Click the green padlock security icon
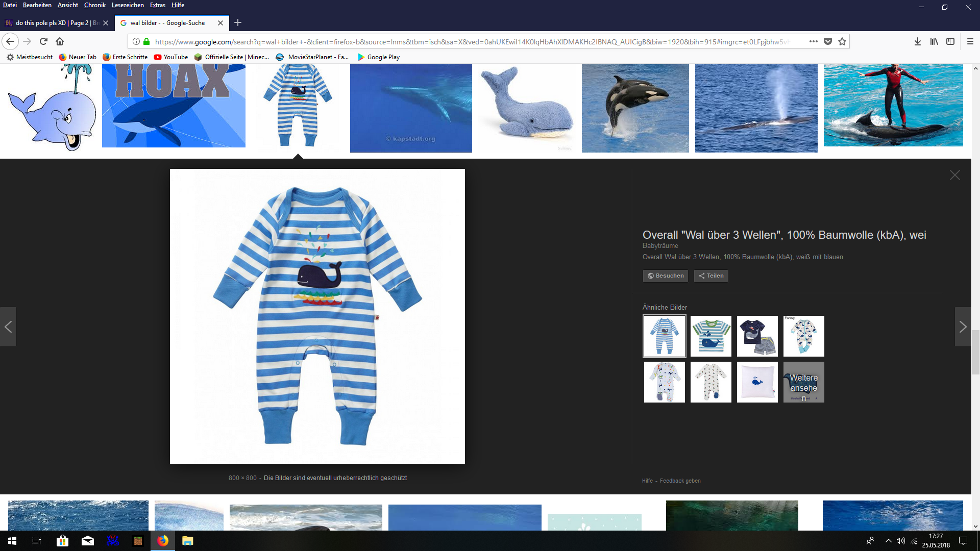Viewport: 980px width, 551px height. [x=147, y=41]
